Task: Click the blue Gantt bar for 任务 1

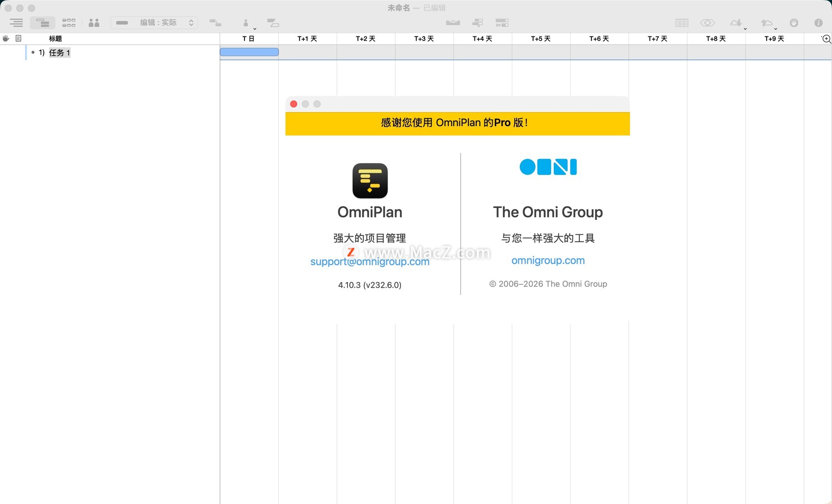Action: [249, 52]
